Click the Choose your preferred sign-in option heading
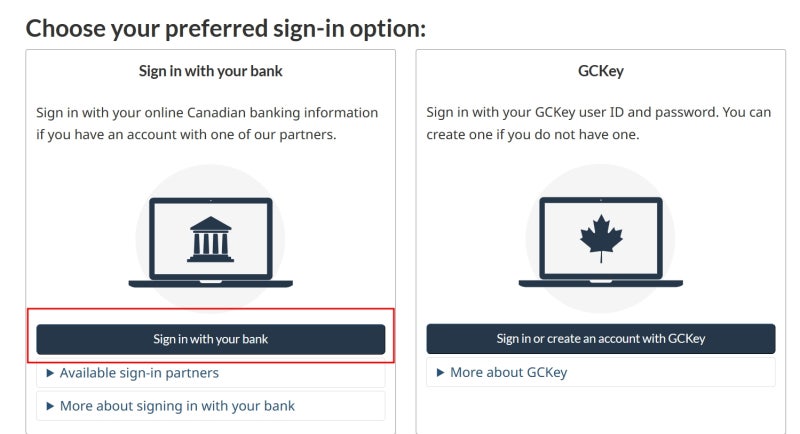 click(226, 29)
